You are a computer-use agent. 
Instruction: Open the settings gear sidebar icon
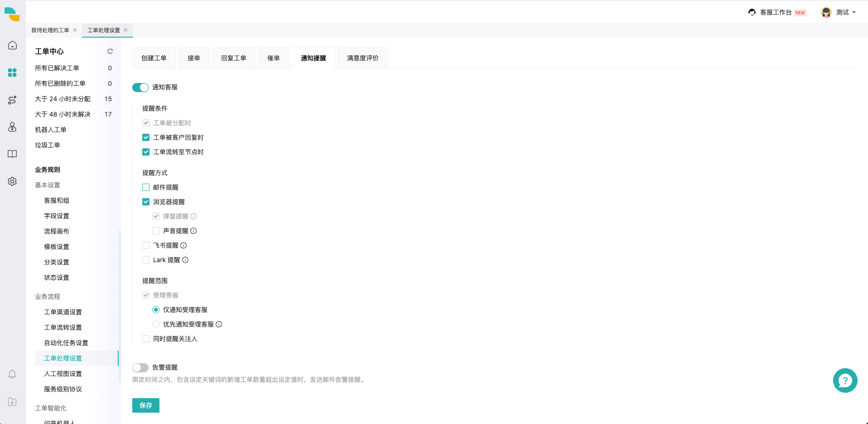pyautogui.click(x=12, y=181)
